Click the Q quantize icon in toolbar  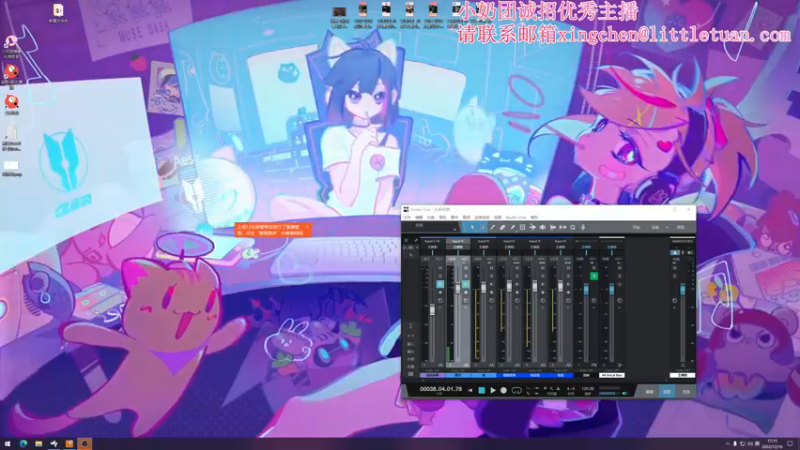click(x=572, y=227)
